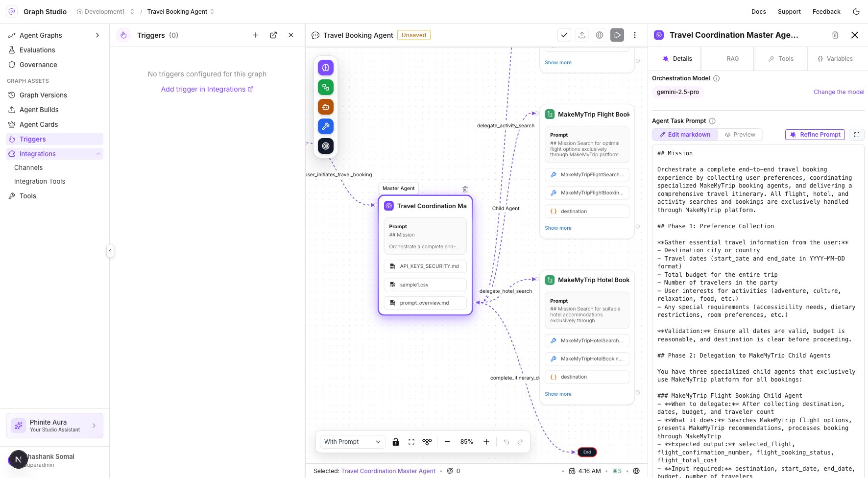
Task: Switch to the Variables tab
Action: pos(835,59)
